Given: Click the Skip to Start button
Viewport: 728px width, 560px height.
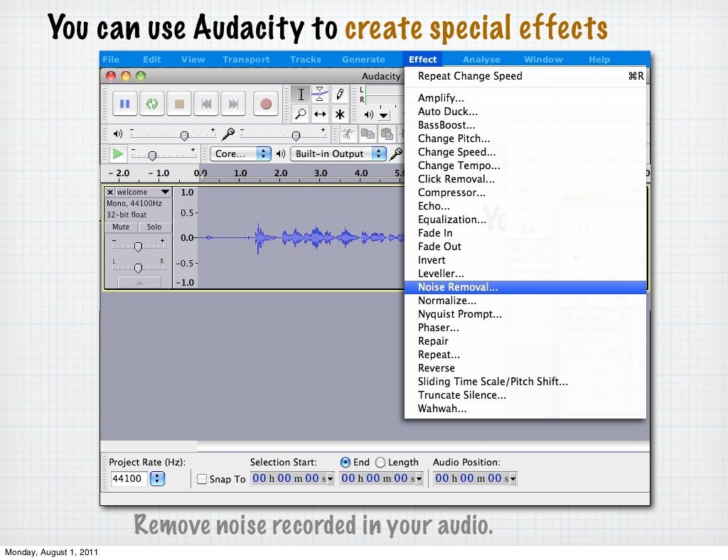Looking at the screenshot, I should pos(206,104).
